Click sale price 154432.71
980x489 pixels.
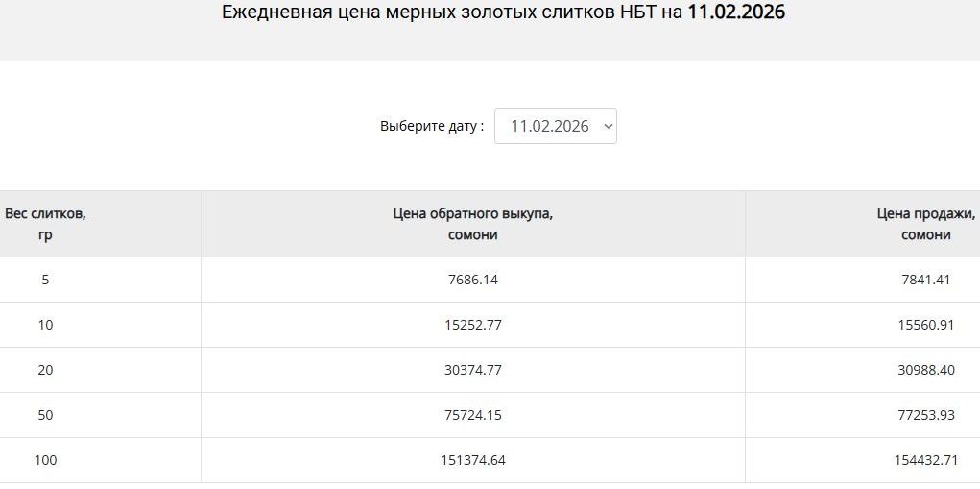[925, 460]
